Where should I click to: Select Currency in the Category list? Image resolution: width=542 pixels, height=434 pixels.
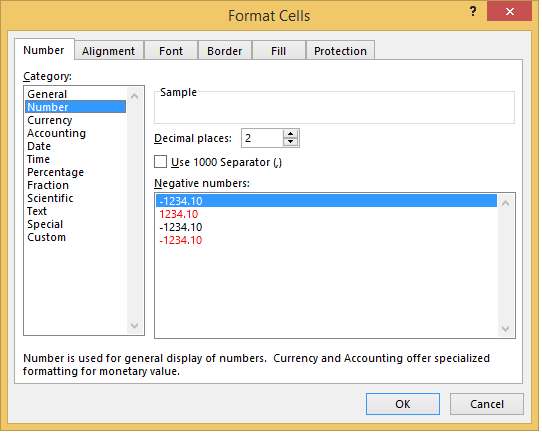click(50, 121)
